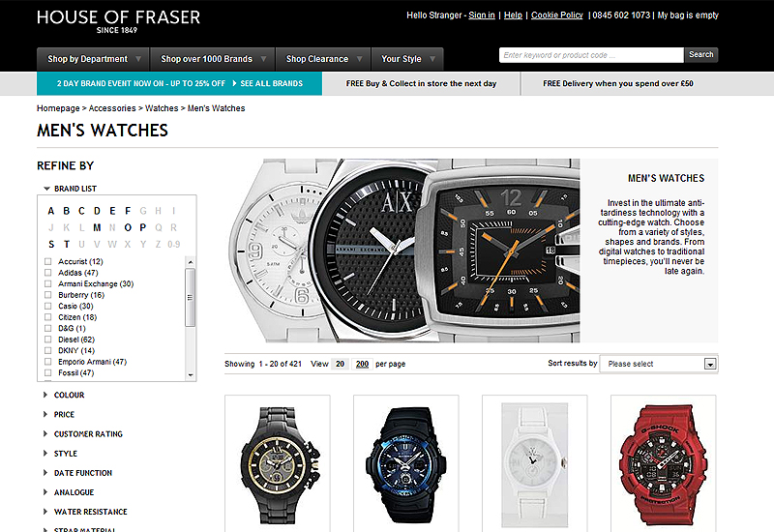774x532 pixels.
Task: Open the Shop Clearance menu
Action: 323,59
